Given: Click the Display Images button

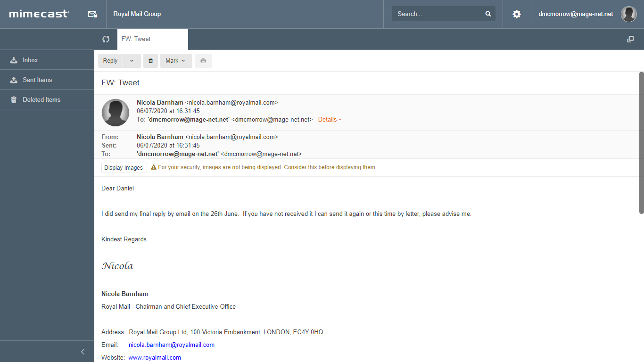Looking at the screenshot, I should pyautogui.click(x=124, y=168).
